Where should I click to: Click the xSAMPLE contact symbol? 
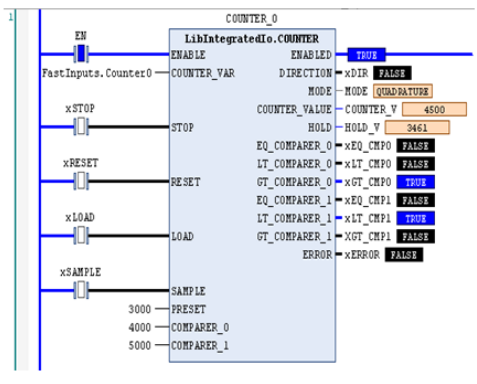(81, 290)
